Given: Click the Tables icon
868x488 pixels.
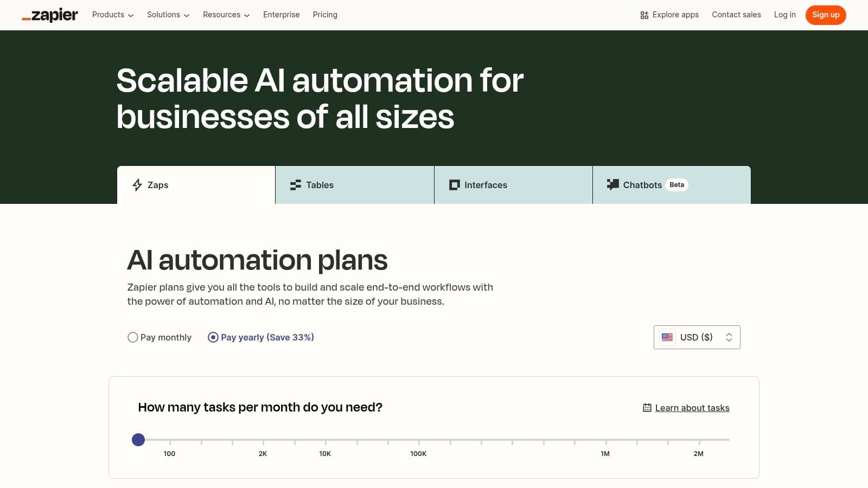Looking at the screenshot, I should tap(296, 185).
